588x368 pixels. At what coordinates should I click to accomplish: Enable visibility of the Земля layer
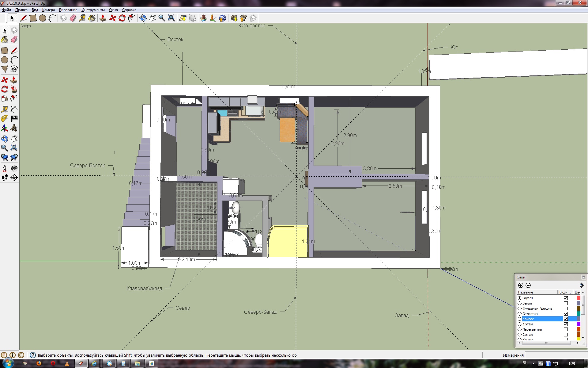coord(566,303)
